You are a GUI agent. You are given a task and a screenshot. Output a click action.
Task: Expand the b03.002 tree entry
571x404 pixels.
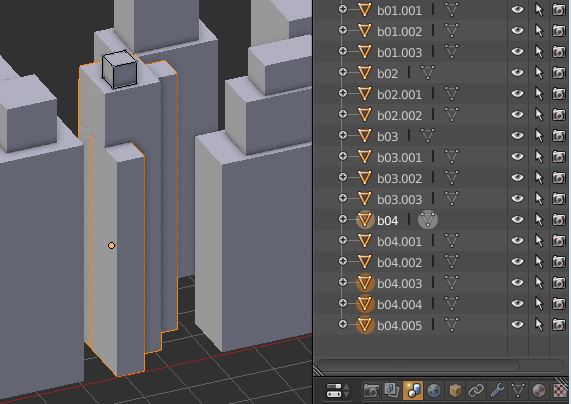[343, 177]
